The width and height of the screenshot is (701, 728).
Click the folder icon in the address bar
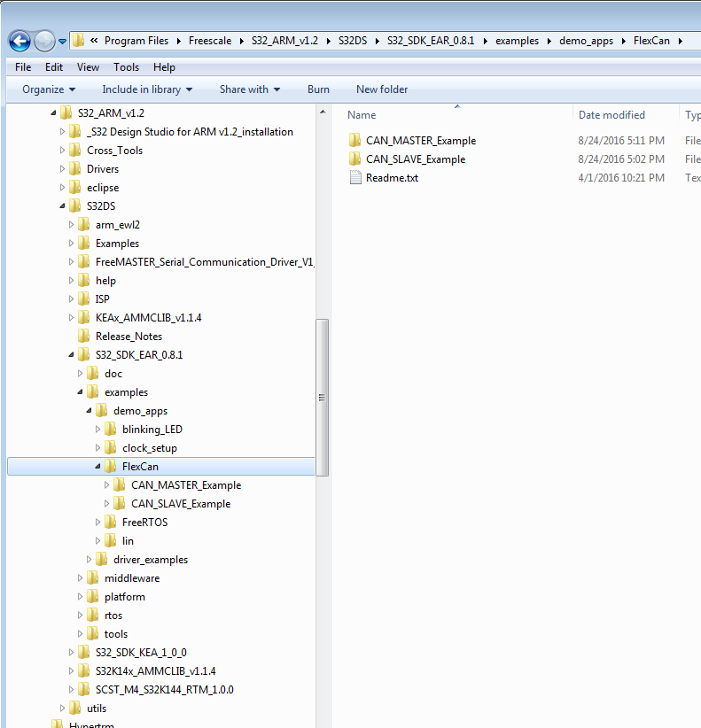point(79,41)
